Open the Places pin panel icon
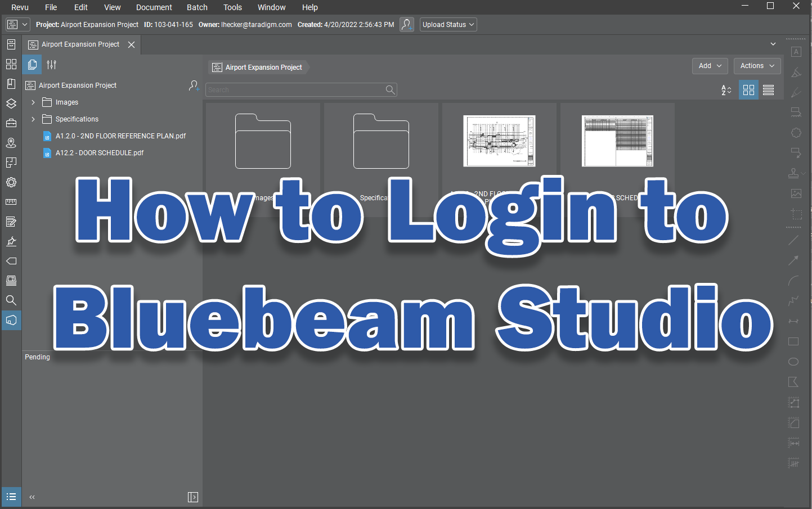812x509 pixels. tap(11, 143)
